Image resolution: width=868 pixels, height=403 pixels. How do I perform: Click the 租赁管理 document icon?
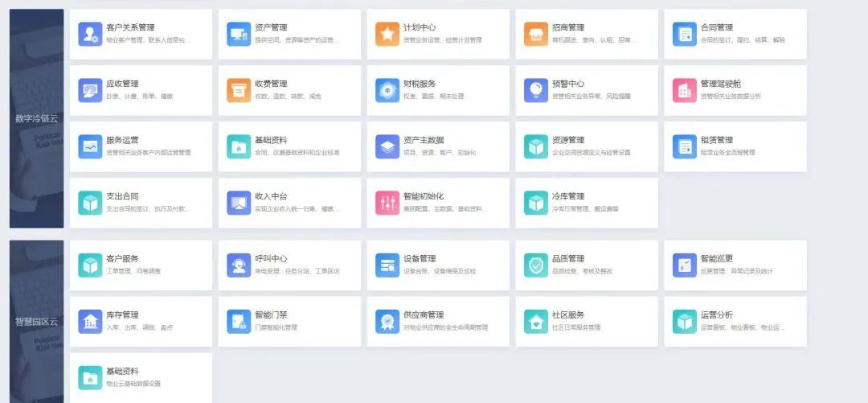[685, 146]
